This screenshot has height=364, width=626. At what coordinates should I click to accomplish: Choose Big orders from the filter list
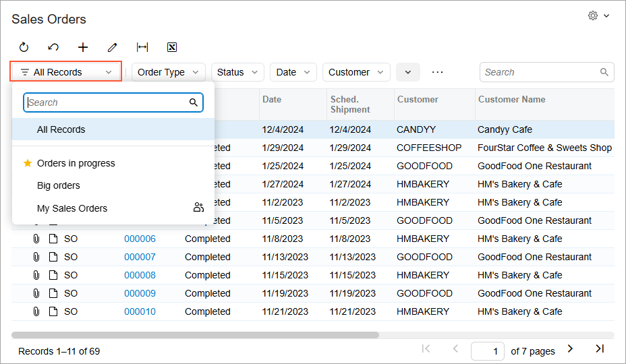point(59,185)
